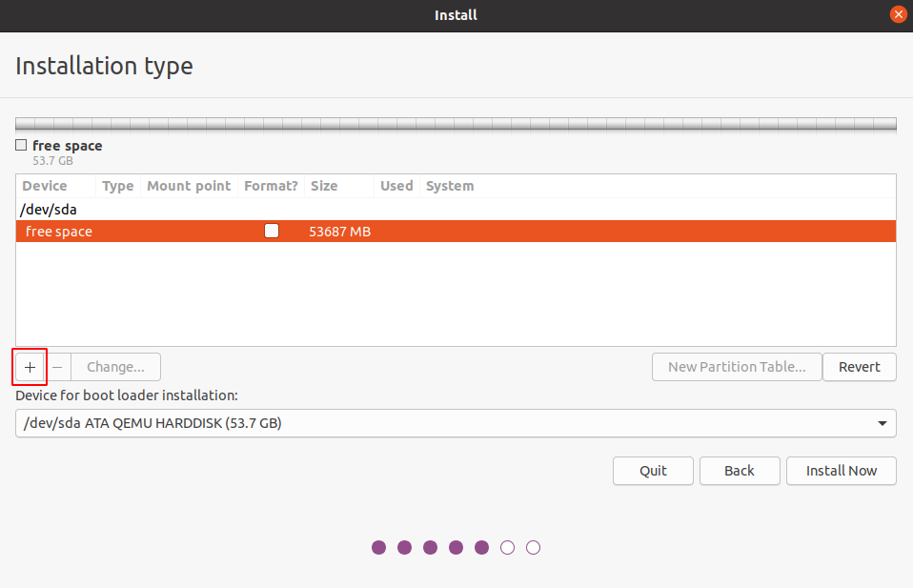
Task: Go Back to the previous step
Action: [x=739, y=471]
